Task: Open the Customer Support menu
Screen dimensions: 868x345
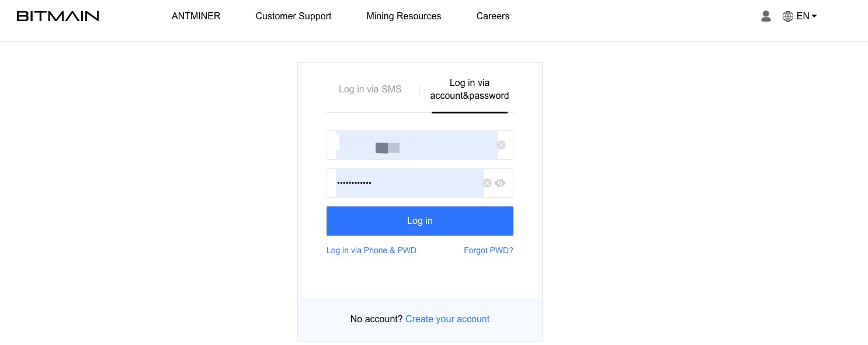Action: pyautogui.click(x=293, y=16)
